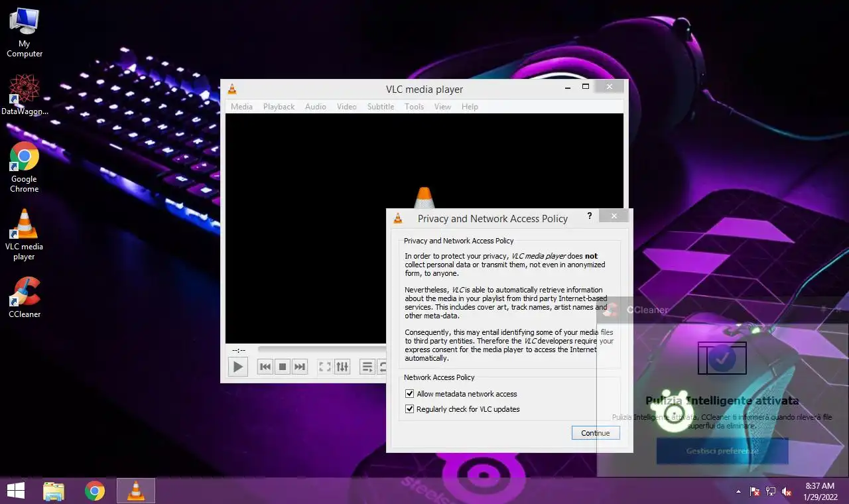Screen dimensions: 849x504
Task: Open My Computer desktop icon
Action: click(x=25, y=32)
